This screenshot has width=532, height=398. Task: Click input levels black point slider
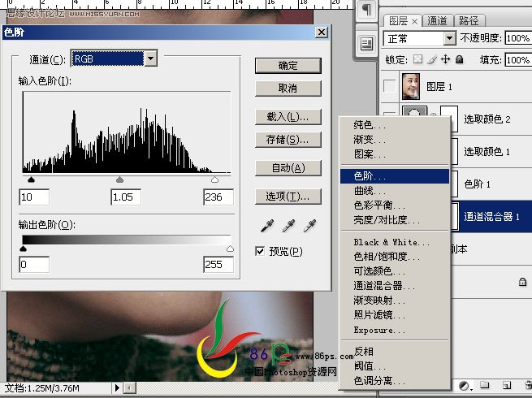[31, 180]
